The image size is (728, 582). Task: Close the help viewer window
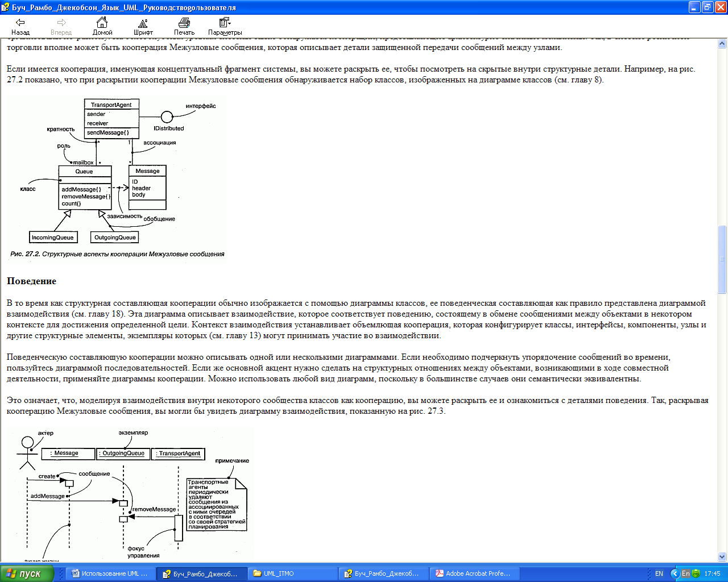click(x=721, y=7)
